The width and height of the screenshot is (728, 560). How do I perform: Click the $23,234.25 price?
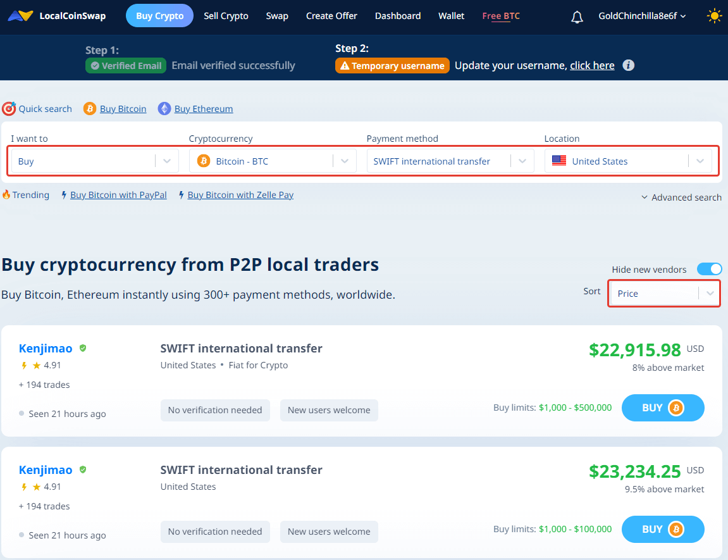pos(634,471)
